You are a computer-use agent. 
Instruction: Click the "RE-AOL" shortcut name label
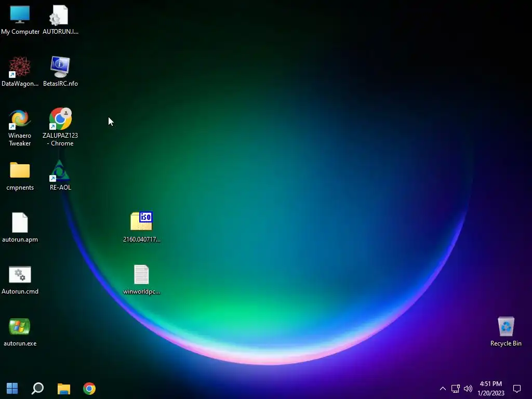tap(60, 187)
